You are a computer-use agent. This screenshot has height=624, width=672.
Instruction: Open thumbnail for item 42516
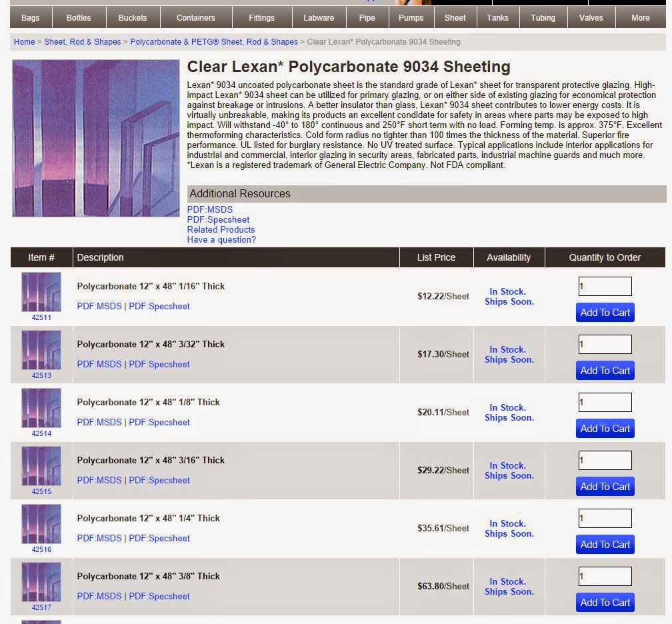click(41, 524)
